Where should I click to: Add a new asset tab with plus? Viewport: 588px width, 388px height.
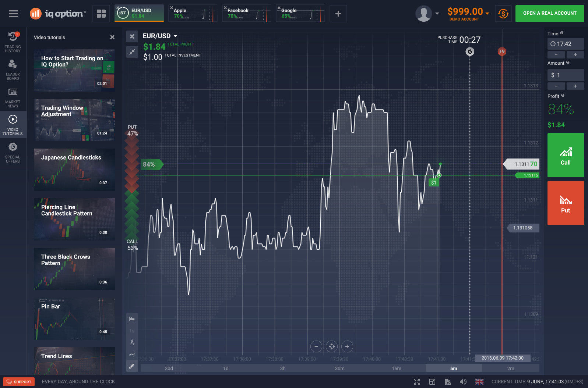click(x=338, y=14)
